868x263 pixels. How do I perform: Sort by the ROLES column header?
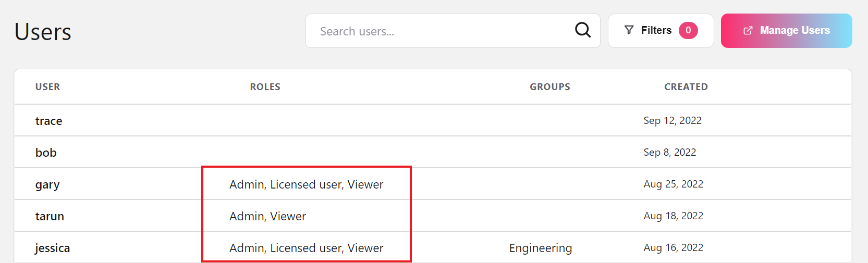(x=265, y=87)
